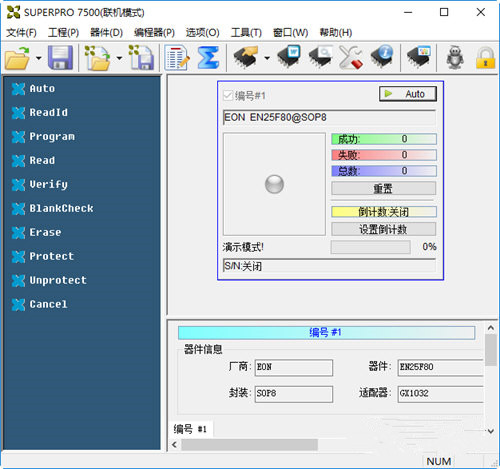The height and width of the screenshot is (469, 500).
Task: Click the red 失败 counter bar
Action: 384,155
